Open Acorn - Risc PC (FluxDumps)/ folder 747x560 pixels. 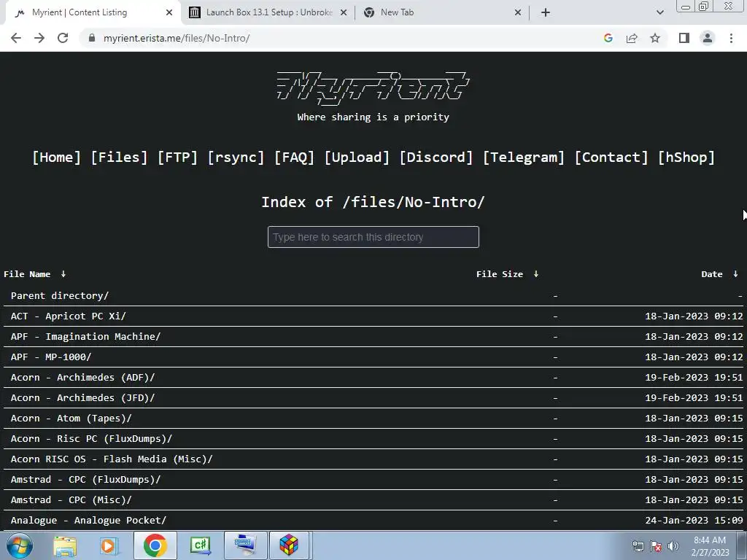coord(91,439)
